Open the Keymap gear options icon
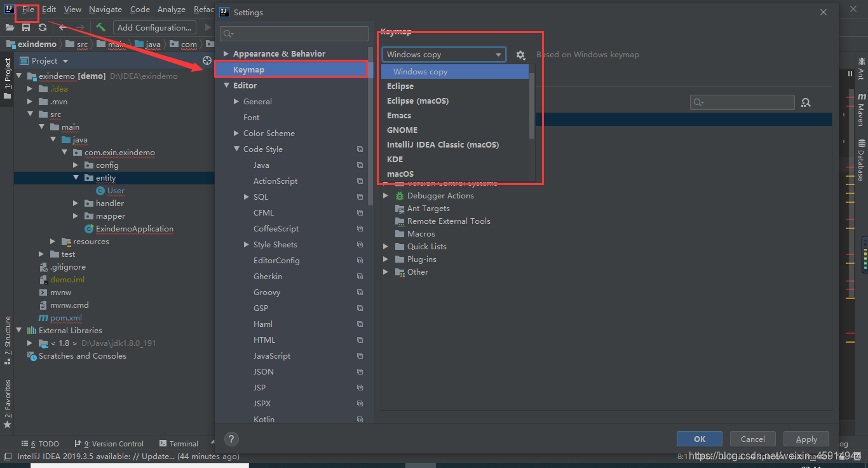 [x=520, y=55]
